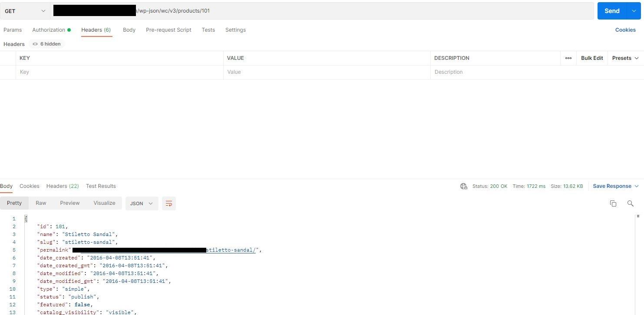Click the wrap lines icon in response toolbar
The height and width of the screenshot is (315, 644).
[169, 203]
